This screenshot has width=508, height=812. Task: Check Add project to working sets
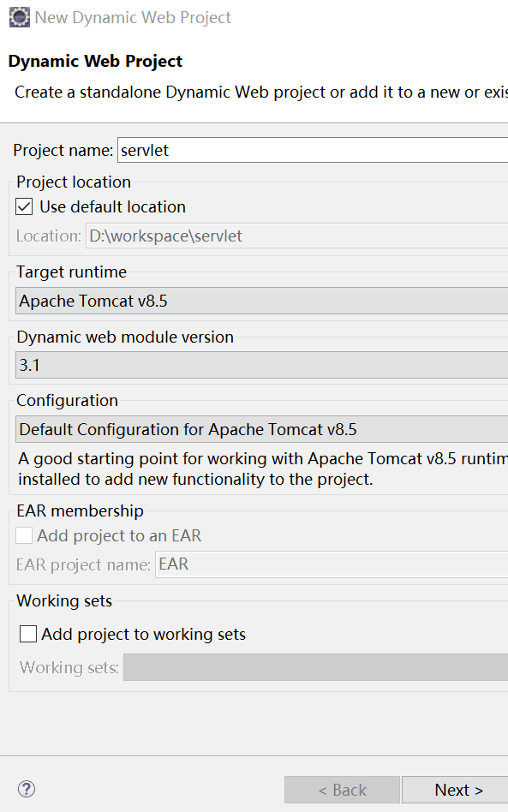click(28, 634)
